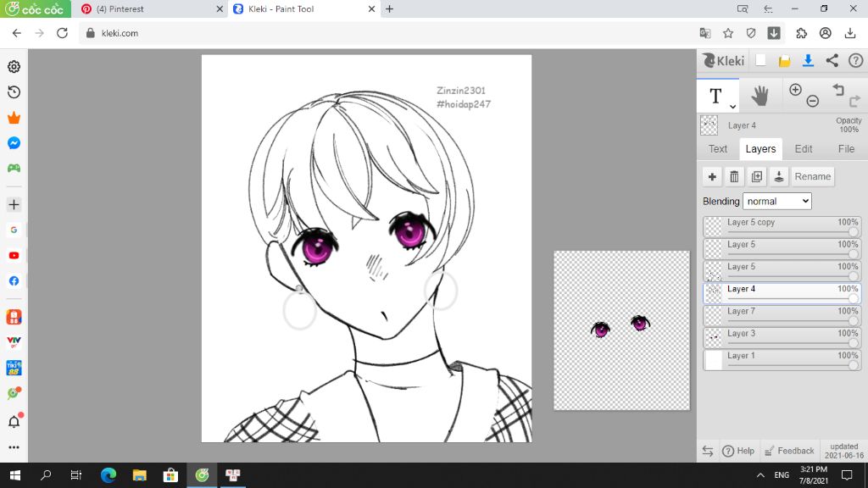Click the Layer 4 preview thumbnail
The height and width of the screenshot is (488, 868).
coord(709,125)
